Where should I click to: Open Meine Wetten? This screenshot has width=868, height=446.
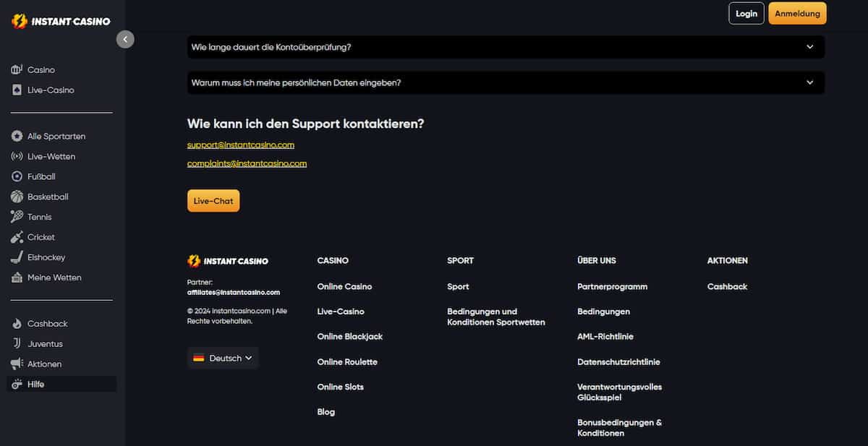point(17,278)
